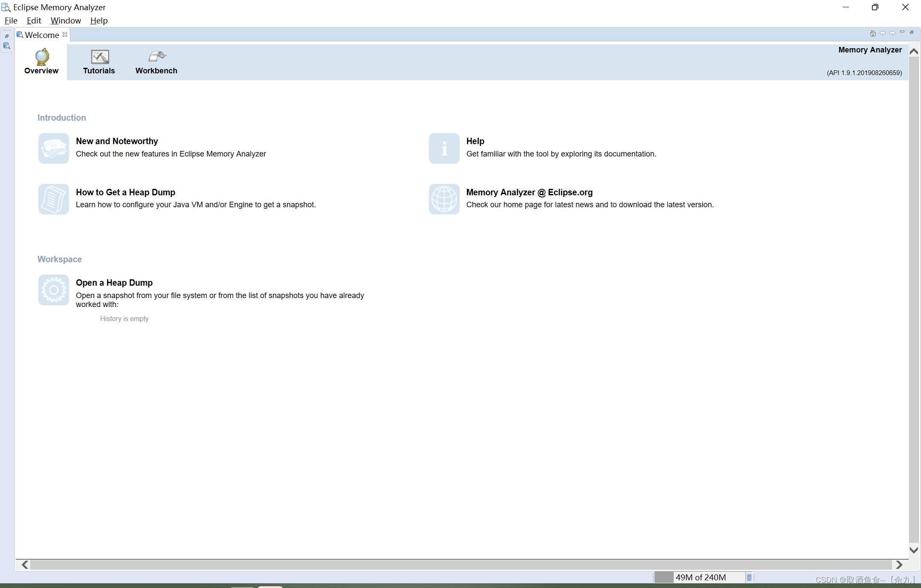This screenshot has width=921, height=588.
Task: Click 'Check our home page for latest news' text
Action: click(x=590, y=205)
